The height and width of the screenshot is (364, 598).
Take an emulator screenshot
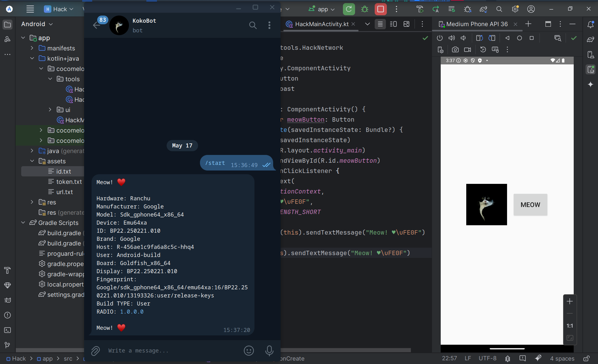(455, 49)
